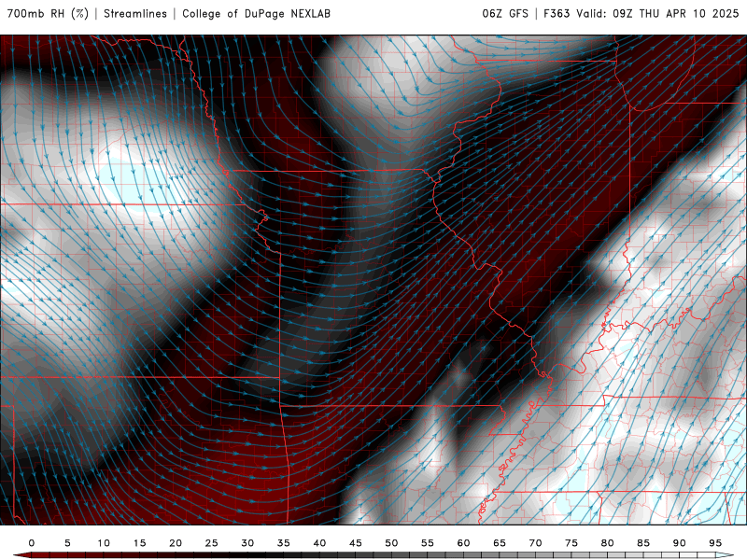
Task: Click the "45" colorbar scale label
Action: coord(356,543)
